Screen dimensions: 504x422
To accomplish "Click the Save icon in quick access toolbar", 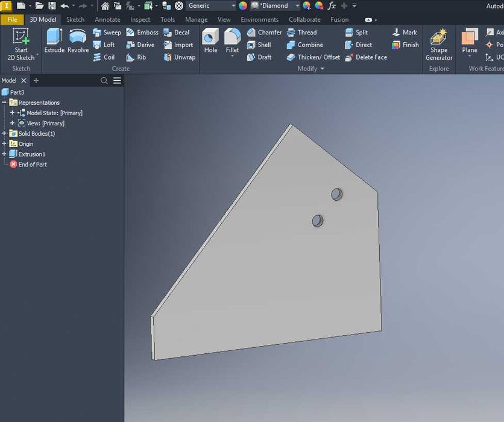I will click(52, 5).
